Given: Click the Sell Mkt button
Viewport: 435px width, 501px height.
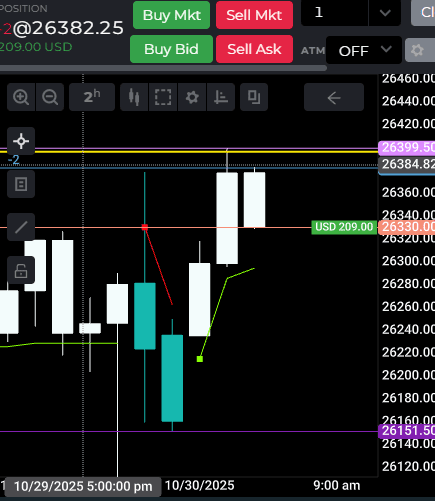Looking at the screenshot, I should (x=254, y=15).
